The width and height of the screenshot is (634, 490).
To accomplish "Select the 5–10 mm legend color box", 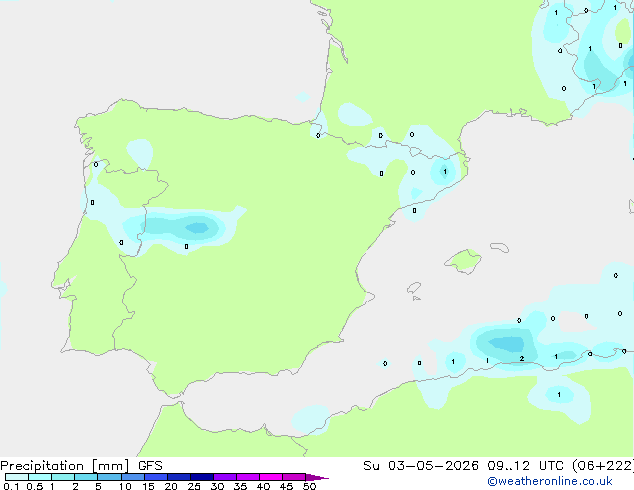I will coord(110,477).
